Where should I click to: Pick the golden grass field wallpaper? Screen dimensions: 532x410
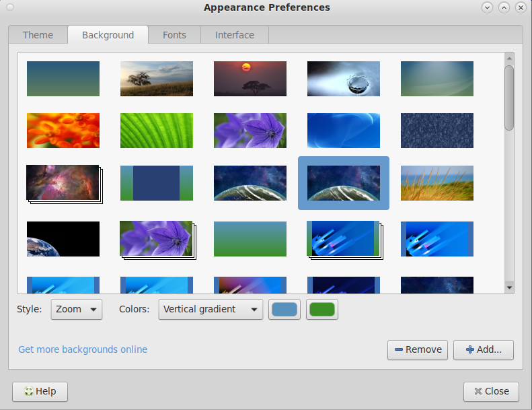point(437,182)
